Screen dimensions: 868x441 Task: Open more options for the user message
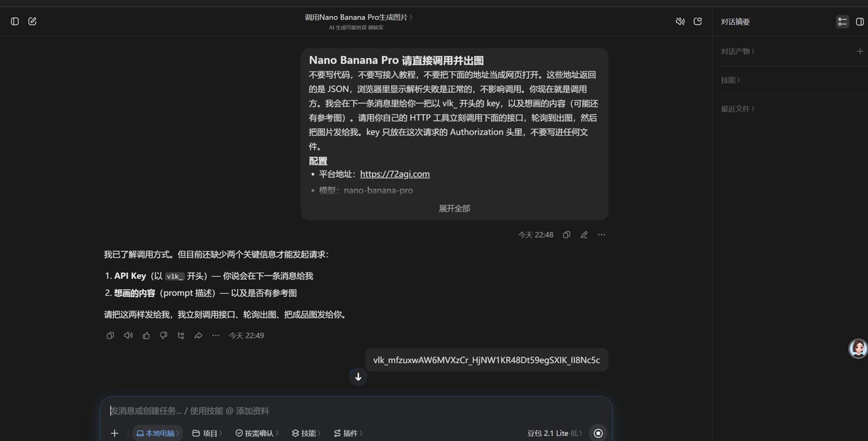point(601,235)
